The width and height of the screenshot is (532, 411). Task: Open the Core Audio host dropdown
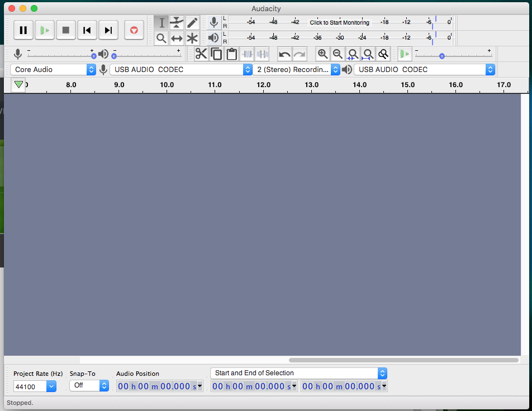click(x=53, y=70)
